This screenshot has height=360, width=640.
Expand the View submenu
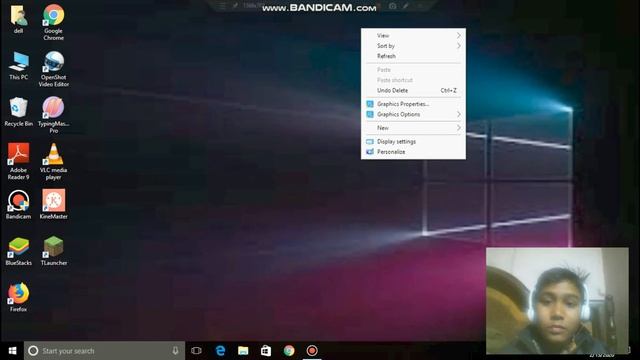[x=413, y=36]
